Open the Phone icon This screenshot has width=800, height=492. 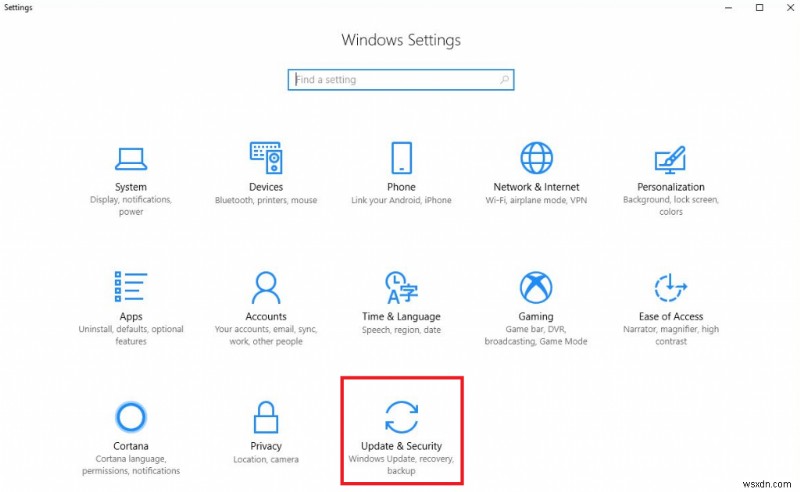tap(402, 158)
